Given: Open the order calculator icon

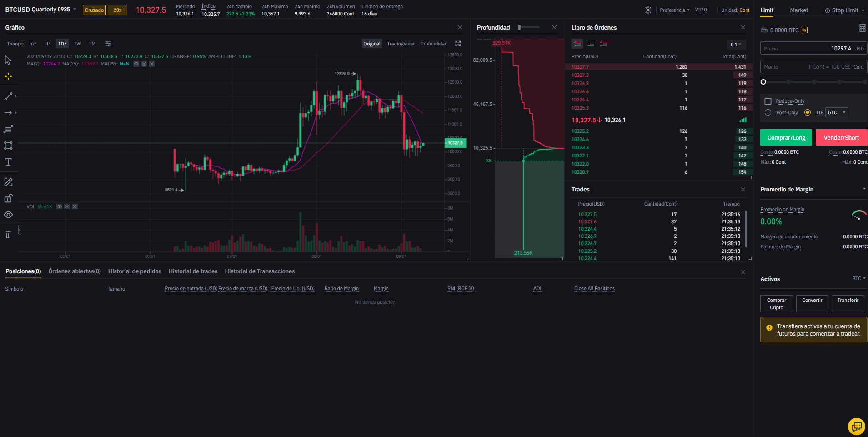Looking at the screenshot, I should (x=862, y=28).
